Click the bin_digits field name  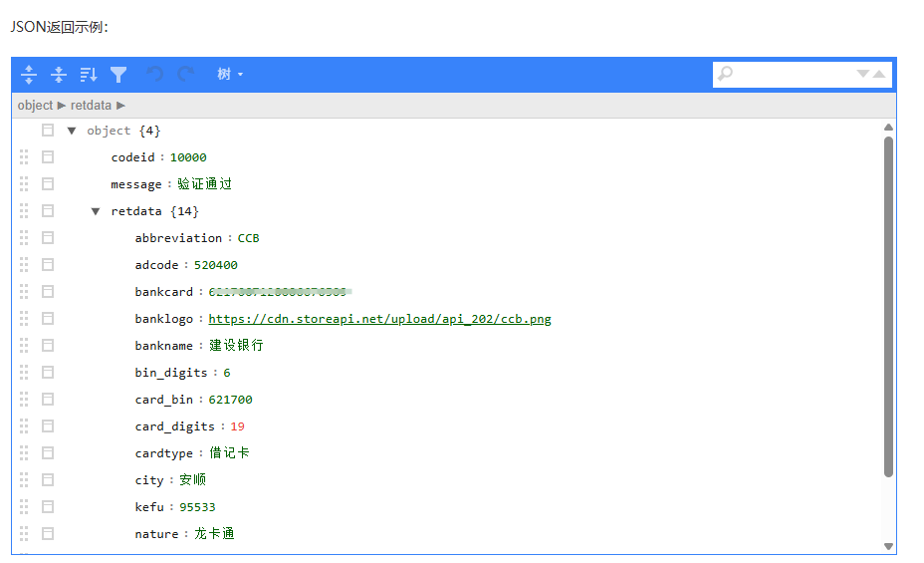[171, 373]
